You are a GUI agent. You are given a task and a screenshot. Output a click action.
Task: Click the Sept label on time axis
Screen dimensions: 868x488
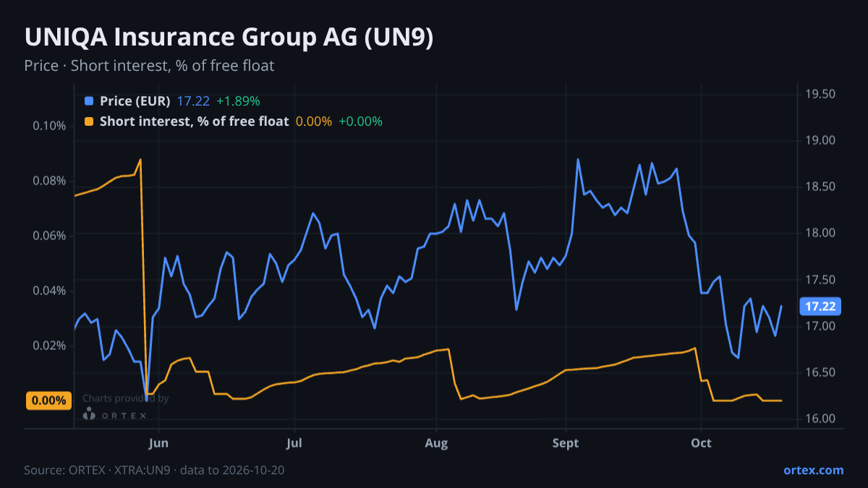566,443
